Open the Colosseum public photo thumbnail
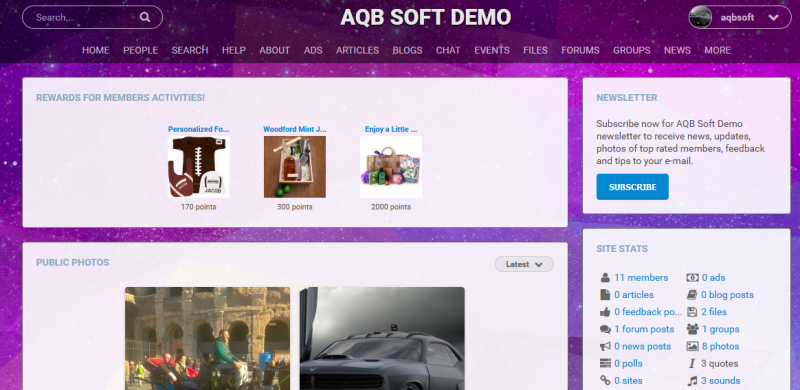 tap(207, 338)
